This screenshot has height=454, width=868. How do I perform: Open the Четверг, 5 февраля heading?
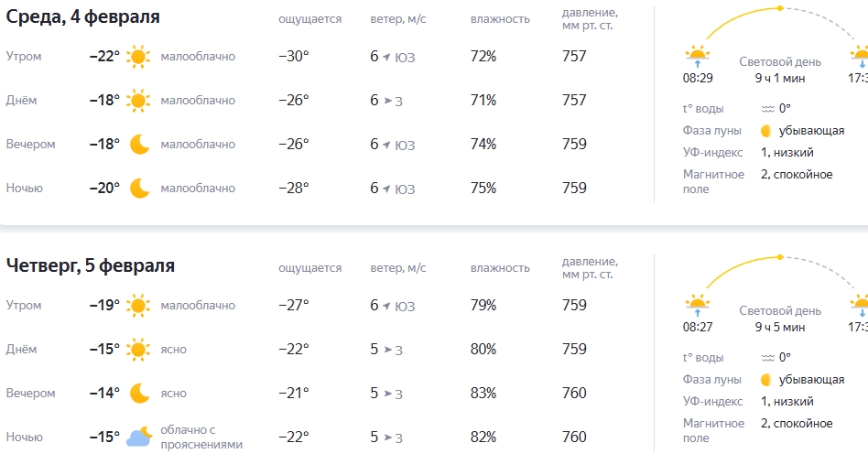click(x=91, y=265)
